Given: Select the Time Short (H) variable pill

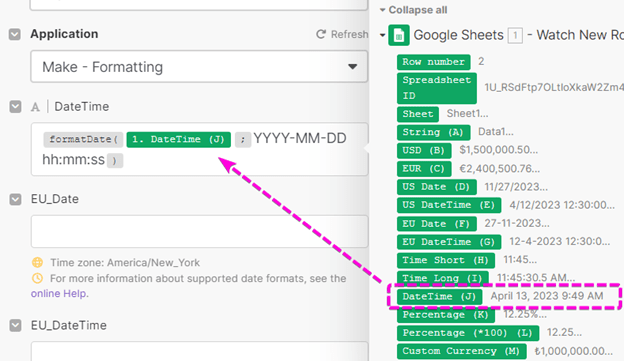Looking at the screenshot, I should (446, 261).
